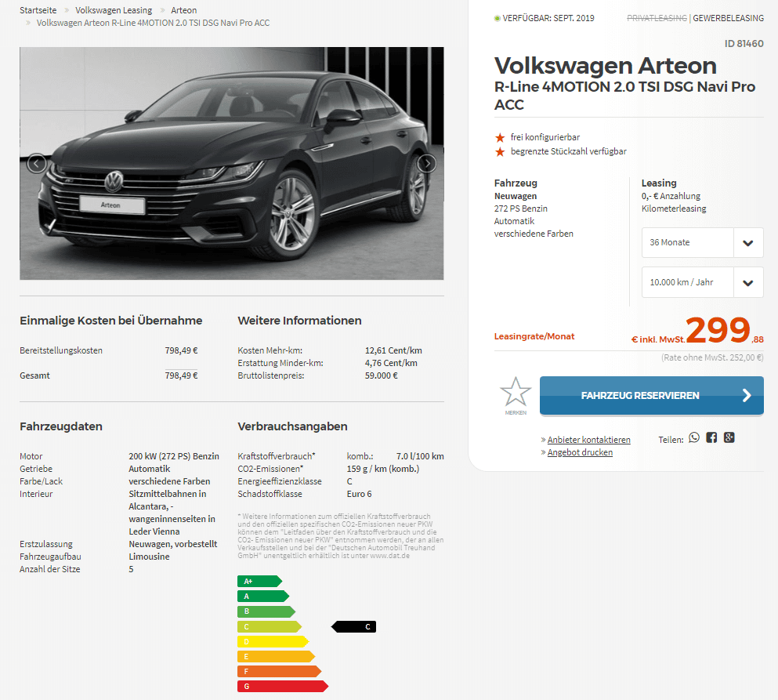
Task: Click the 7.0 l/100 km consumption value
Action: pyautogui.click(x=420, y=456)
